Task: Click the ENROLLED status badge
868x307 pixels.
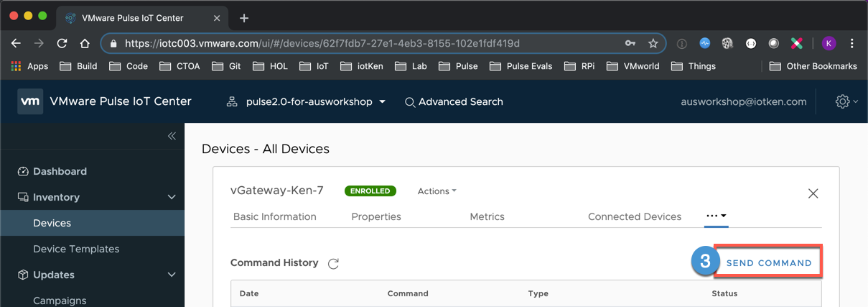Action: (370, 191)
